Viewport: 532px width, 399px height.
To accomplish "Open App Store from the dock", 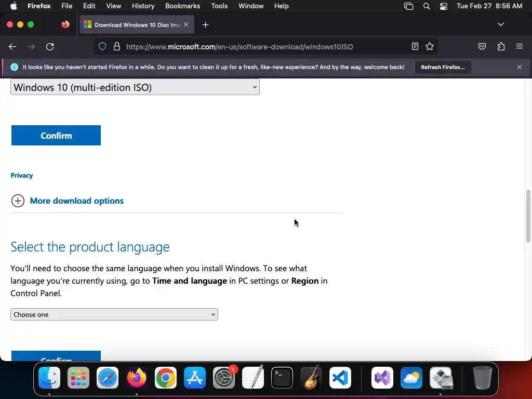I will [195, 378].
